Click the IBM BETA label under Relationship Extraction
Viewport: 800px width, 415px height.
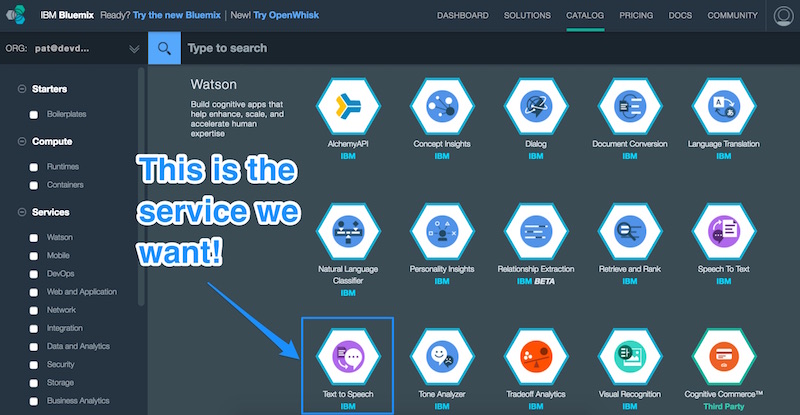click(536, 281)
